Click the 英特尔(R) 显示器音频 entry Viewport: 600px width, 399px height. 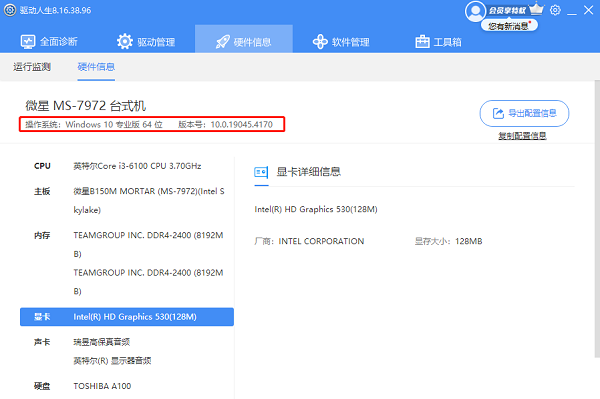[112, 361]
